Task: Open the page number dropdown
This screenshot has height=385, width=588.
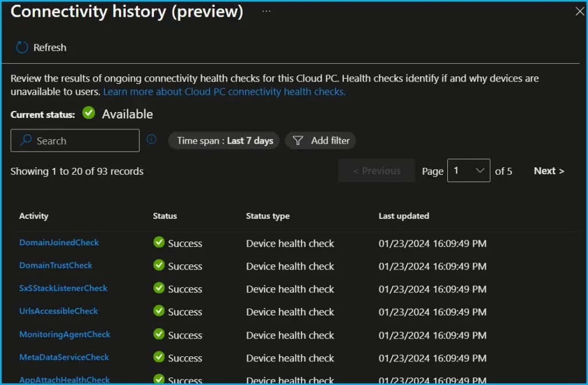Action: tap(469, 171)
